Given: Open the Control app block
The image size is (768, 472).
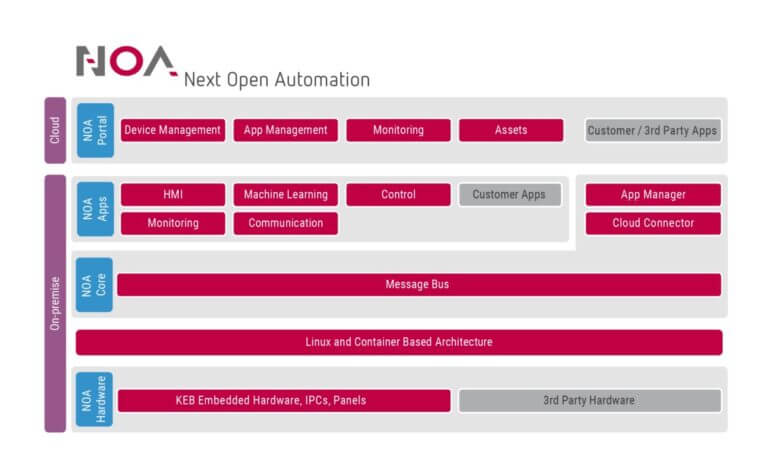Looking at the screenshot, I should coord(398,195).
